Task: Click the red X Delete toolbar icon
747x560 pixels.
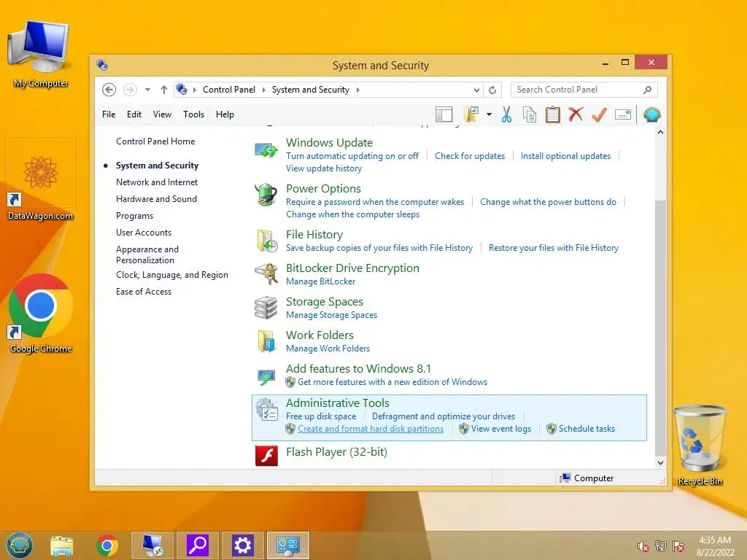Action: tap(576, 114)
